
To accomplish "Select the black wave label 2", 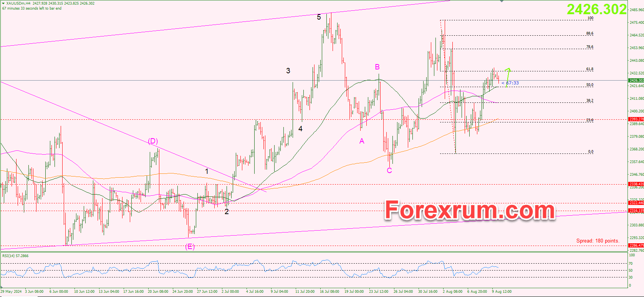I will click(x=227, y=212).
